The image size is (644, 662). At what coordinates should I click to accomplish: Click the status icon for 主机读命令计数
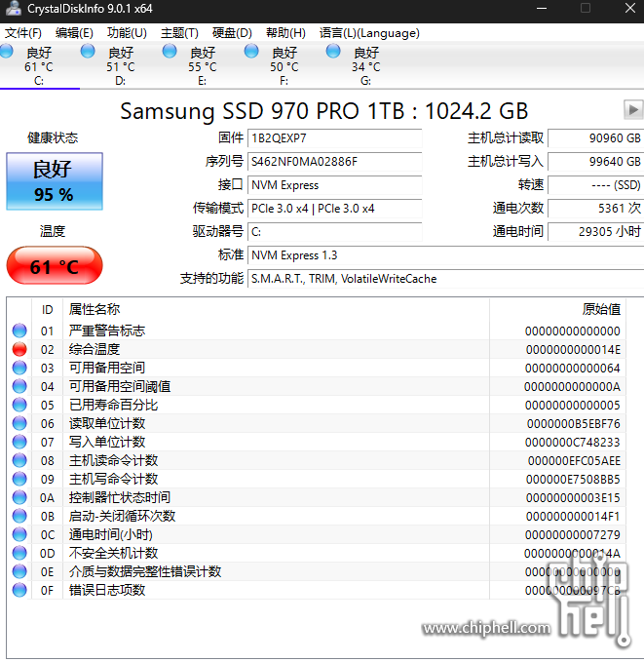(19, 460)
